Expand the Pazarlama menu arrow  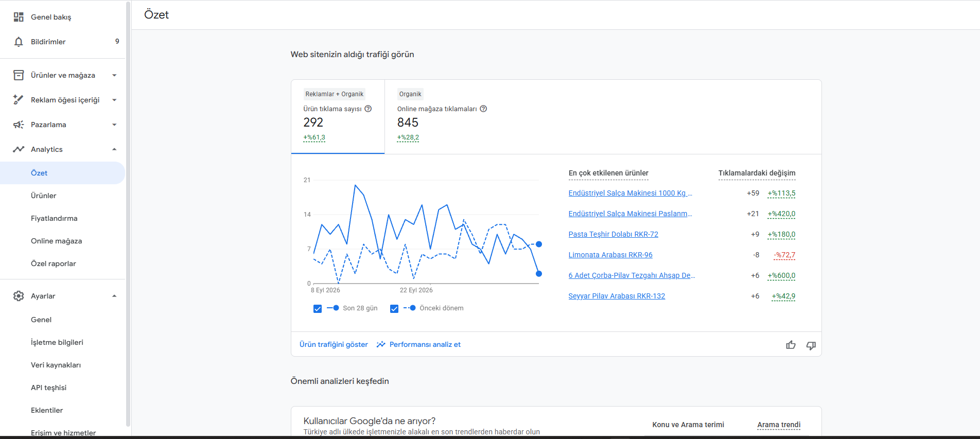click(x=114, y=125)
